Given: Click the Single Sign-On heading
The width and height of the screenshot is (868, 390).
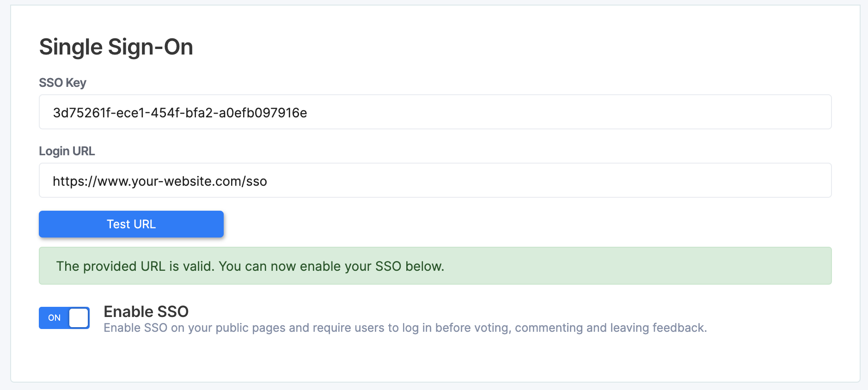Looking at the screenshot, I should pyautogui.click(x=116, y=47).
